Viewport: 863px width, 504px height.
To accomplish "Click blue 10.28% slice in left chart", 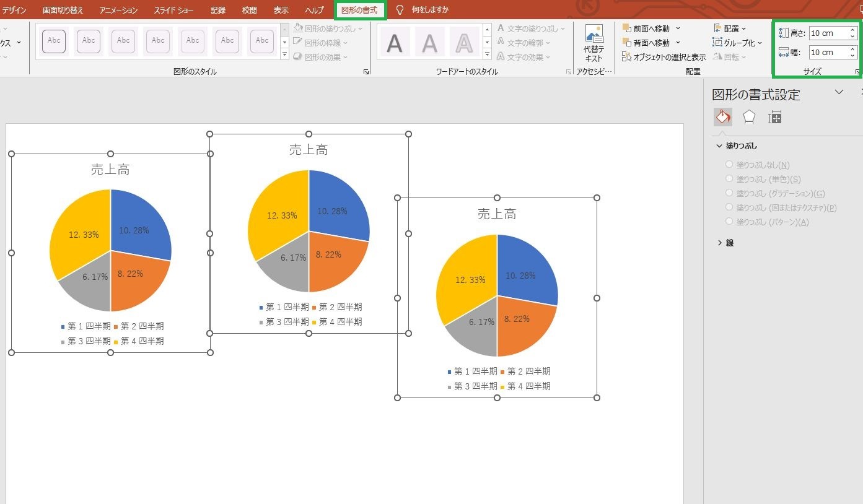I will tap(139, 226).
